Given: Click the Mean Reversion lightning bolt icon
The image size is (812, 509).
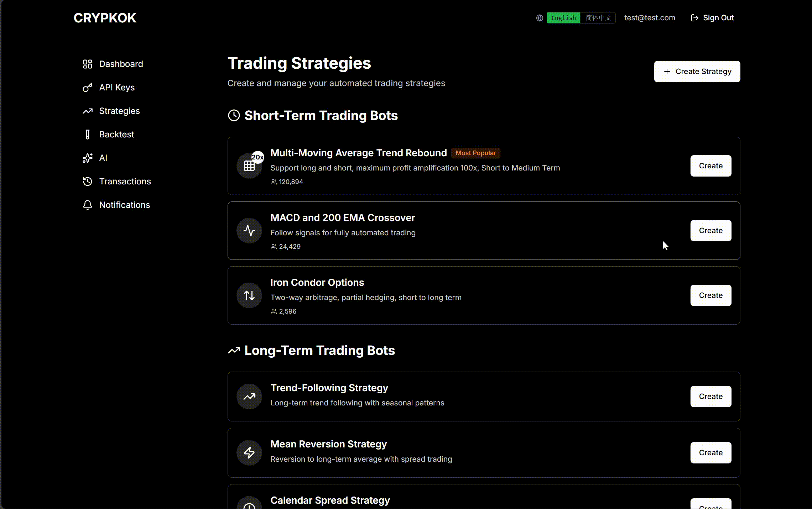Looking at the screenshot, I should (x=249, y=453).
